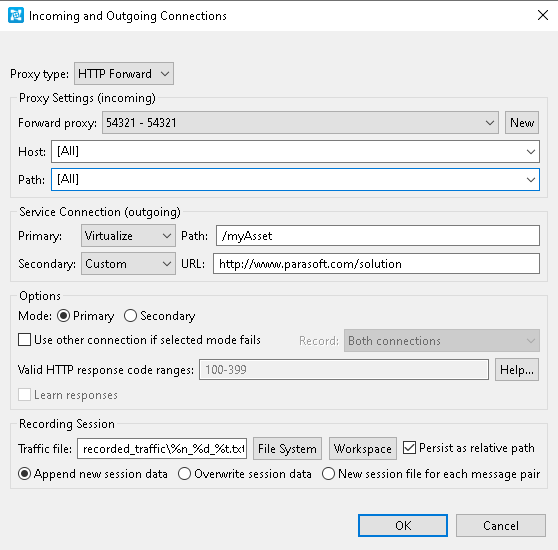The width and height of the screenshot is (558, 550).
Task: Uncheck Persist as relative path
Action: 409,448
